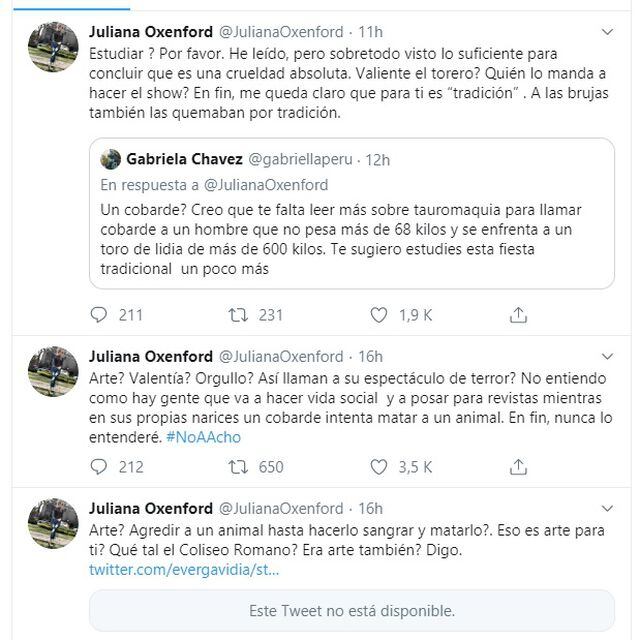Reply to the #NoAAcho tweet

tap(99, 466)
